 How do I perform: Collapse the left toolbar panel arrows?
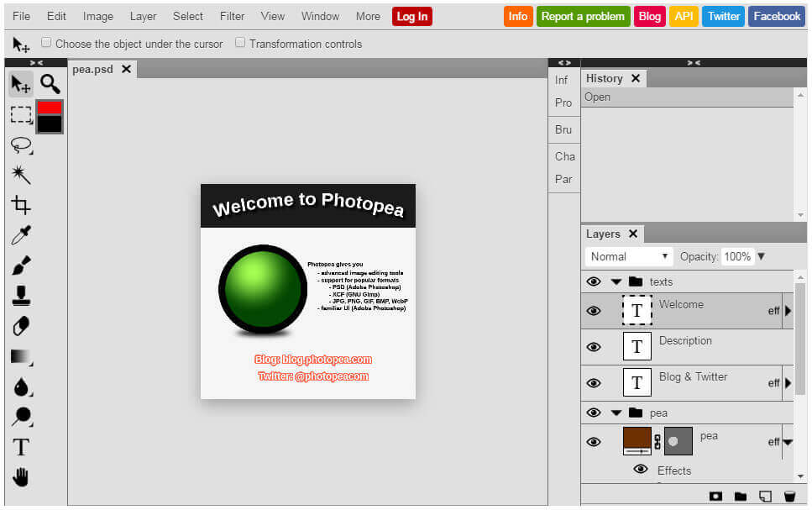pyautogui.click(x=36, y=63)
